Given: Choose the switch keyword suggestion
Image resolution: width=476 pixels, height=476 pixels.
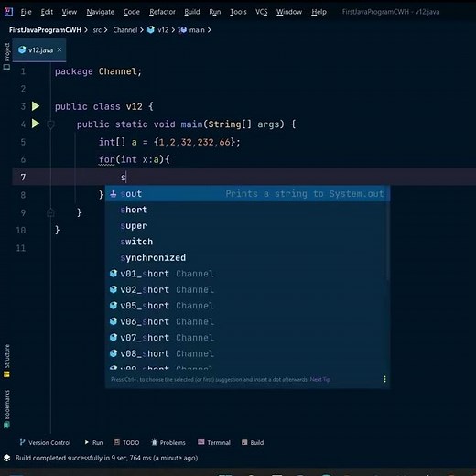Looking at the screenshot, I should click(x=247, y=242).
